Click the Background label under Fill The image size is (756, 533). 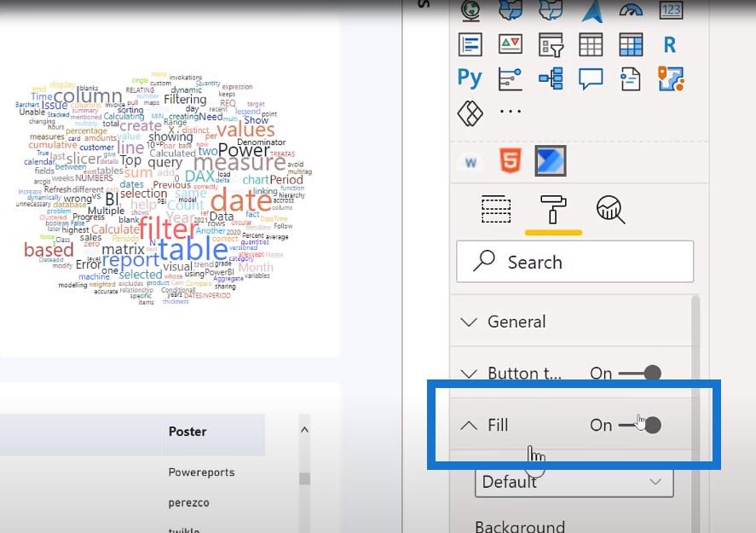coord(520,526)
